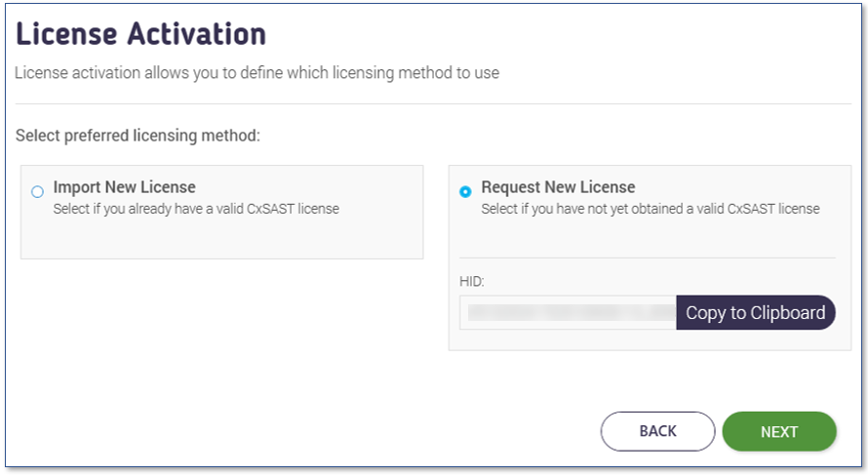Click empty area of Request New License card above HID

[x=648, y=237]
